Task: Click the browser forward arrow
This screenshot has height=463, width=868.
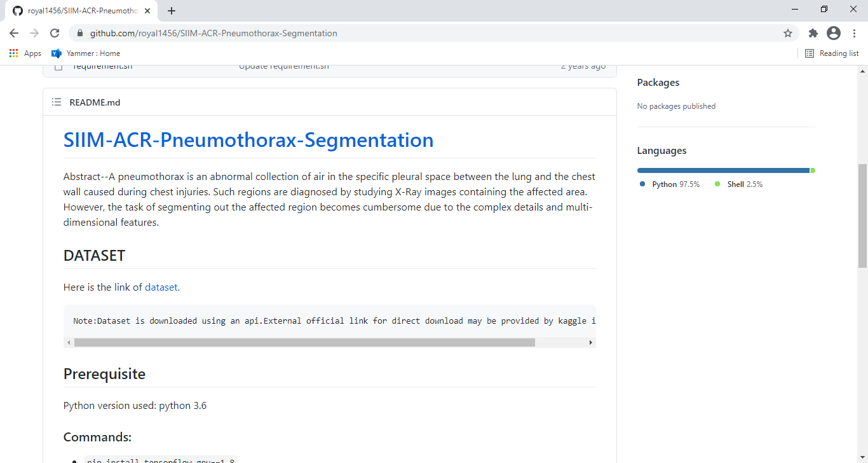Action: (x=34, y=33)
